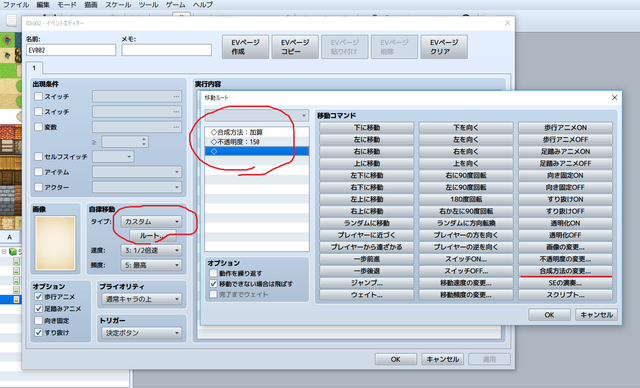Select the ◇合成方法：加算 route row
This screenshot has width=640, height=388.
click(257, 132)
